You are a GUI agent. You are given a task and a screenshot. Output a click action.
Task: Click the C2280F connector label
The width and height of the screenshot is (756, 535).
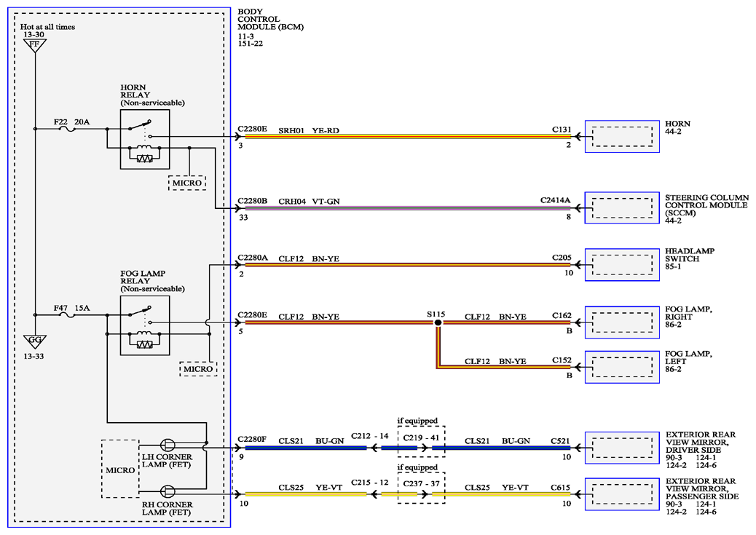252,440
